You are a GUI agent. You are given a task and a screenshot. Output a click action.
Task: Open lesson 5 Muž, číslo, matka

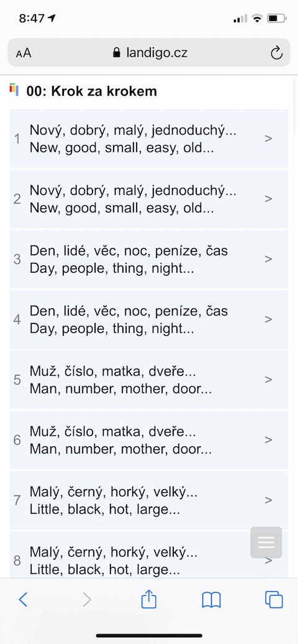148,379
